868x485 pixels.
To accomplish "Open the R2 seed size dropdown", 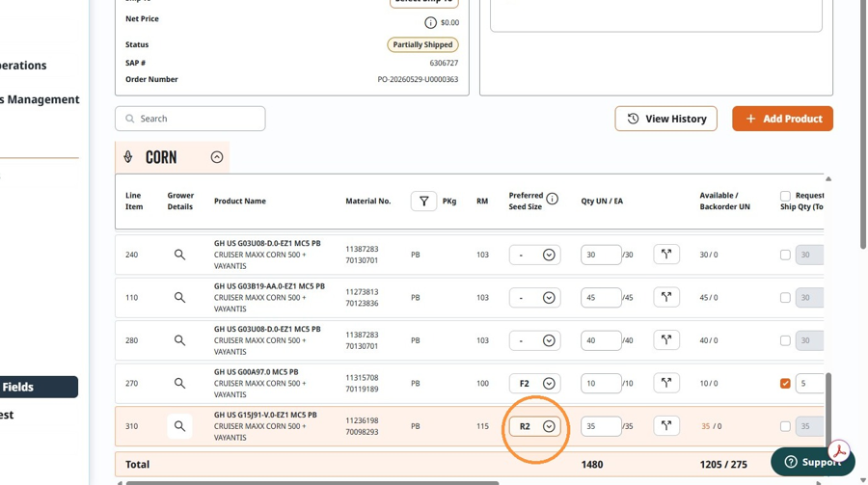I will (534, 426).
